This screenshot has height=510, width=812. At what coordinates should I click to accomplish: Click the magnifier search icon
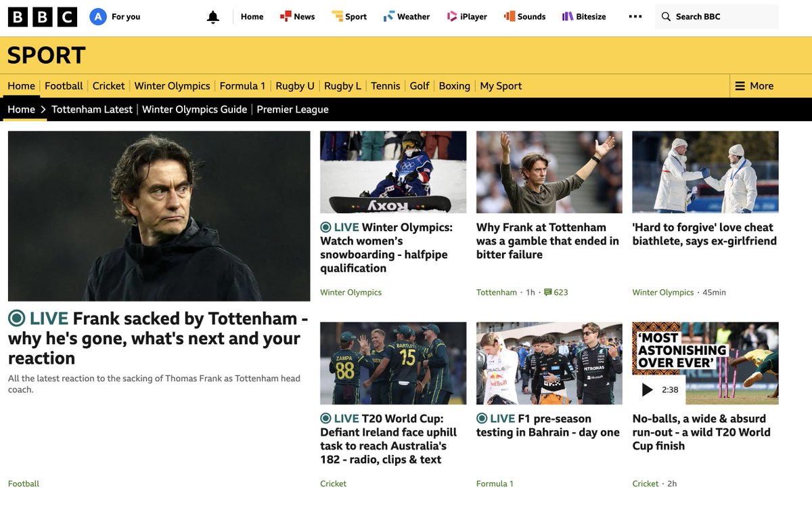[x=666, y=16]
